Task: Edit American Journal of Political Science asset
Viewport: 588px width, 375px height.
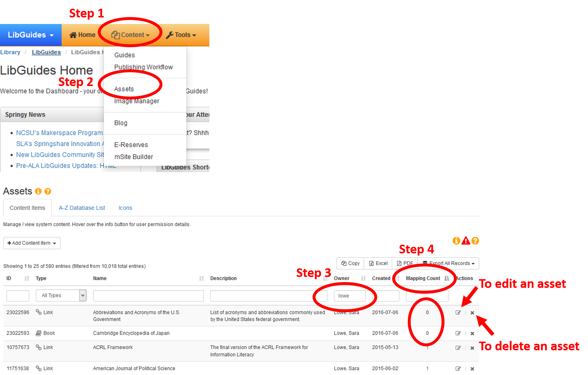Action: coord(458,368)
